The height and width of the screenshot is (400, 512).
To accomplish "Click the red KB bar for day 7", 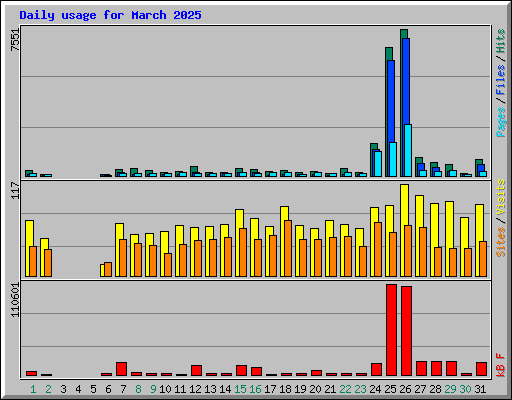I will click(x=121, y=369).
